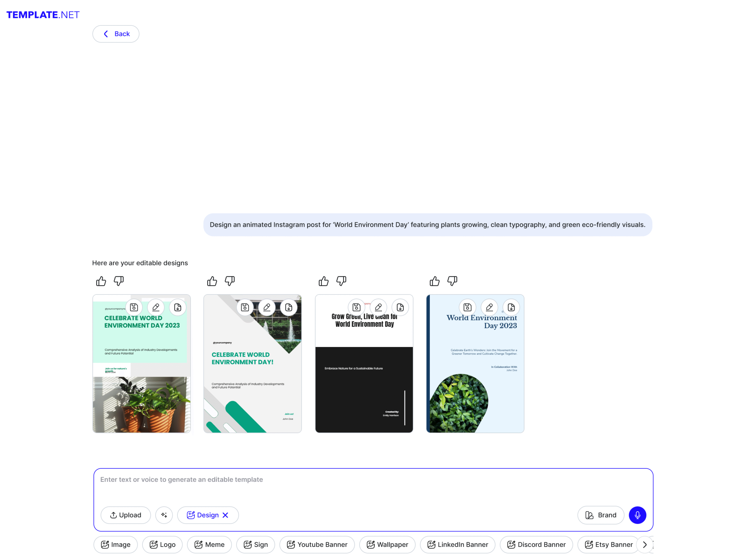The height and width of the screenshot is (560, 747).
Task: Click the microphone voice input button
Action: 637,515
